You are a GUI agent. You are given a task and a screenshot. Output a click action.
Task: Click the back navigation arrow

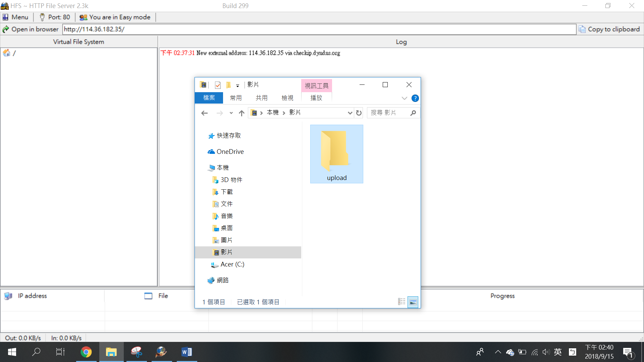click(204, 113)
